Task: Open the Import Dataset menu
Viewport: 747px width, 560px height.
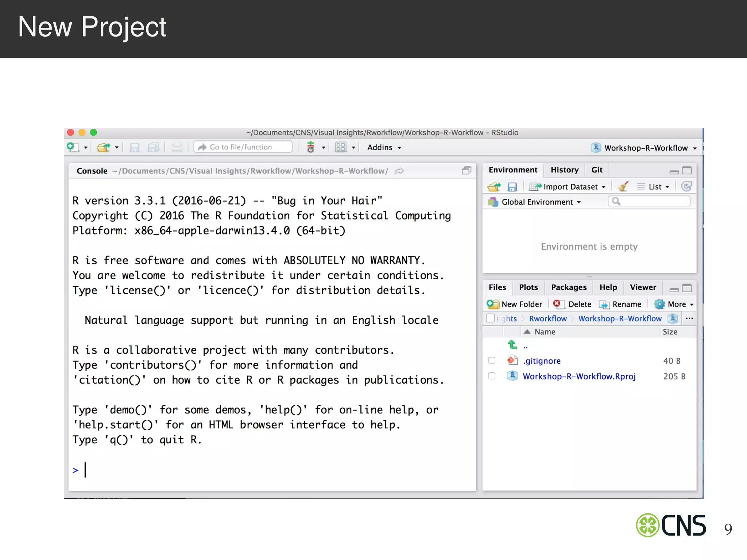Action: tap(570, 187)
